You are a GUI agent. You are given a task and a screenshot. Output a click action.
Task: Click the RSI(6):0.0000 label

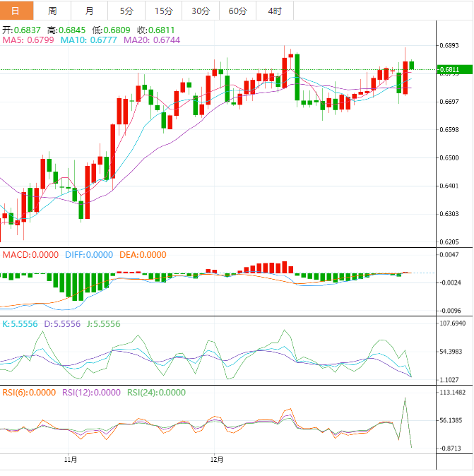(x=29, y=393)
